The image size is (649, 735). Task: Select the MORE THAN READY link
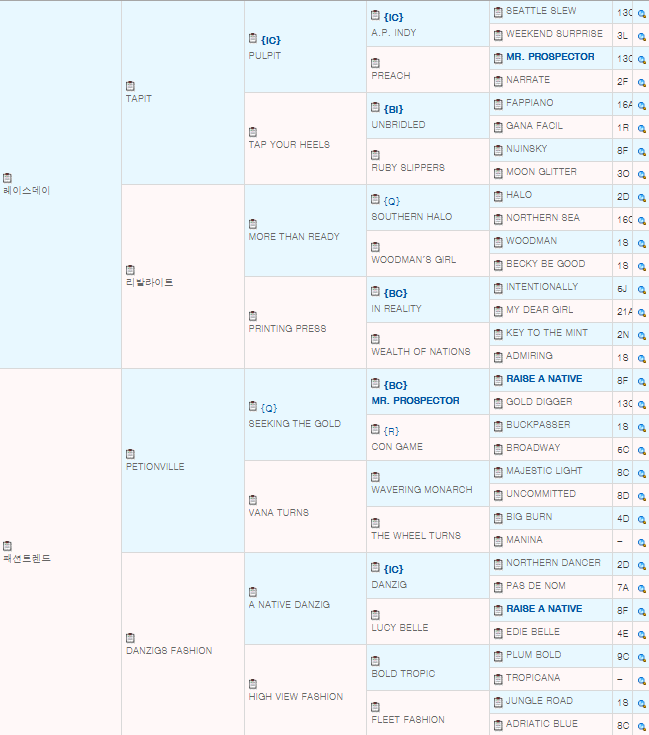pos(293,237)
